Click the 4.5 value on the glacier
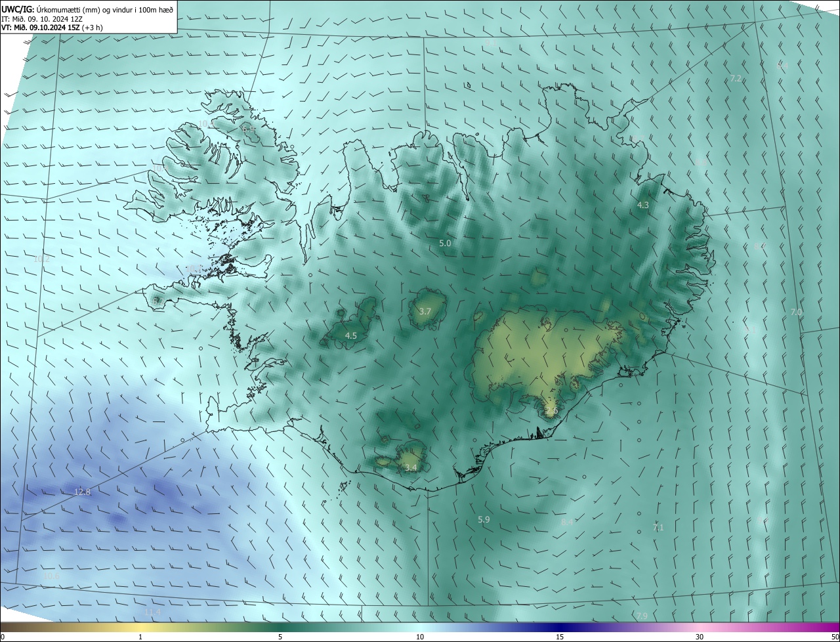This screenshot has width=840, height=642. pos(351,336)
